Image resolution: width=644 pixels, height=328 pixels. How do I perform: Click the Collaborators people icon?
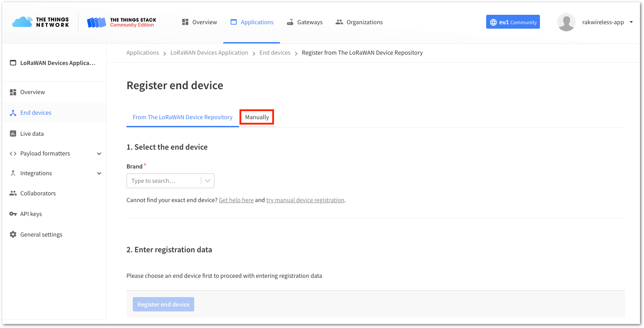(x=13, y=193)
